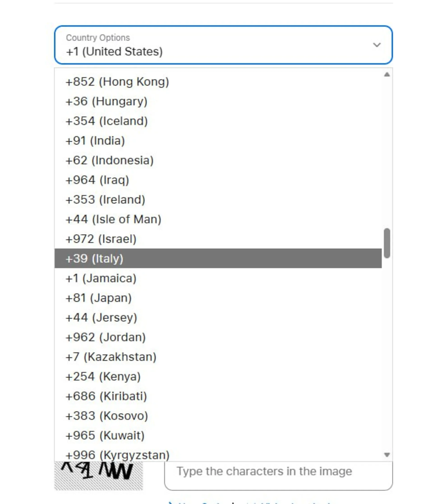Select +965 (Kuwait) country code
The image size is (433, 504).
click(105, 435)
